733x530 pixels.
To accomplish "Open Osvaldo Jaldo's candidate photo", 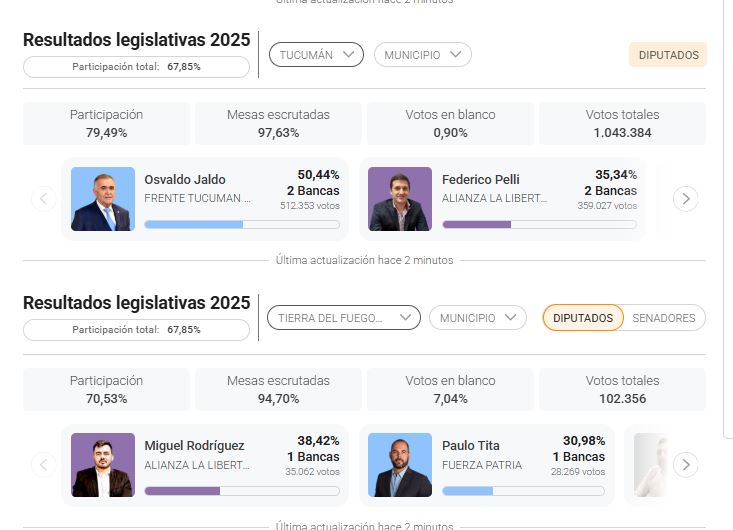I will (103, 199).
